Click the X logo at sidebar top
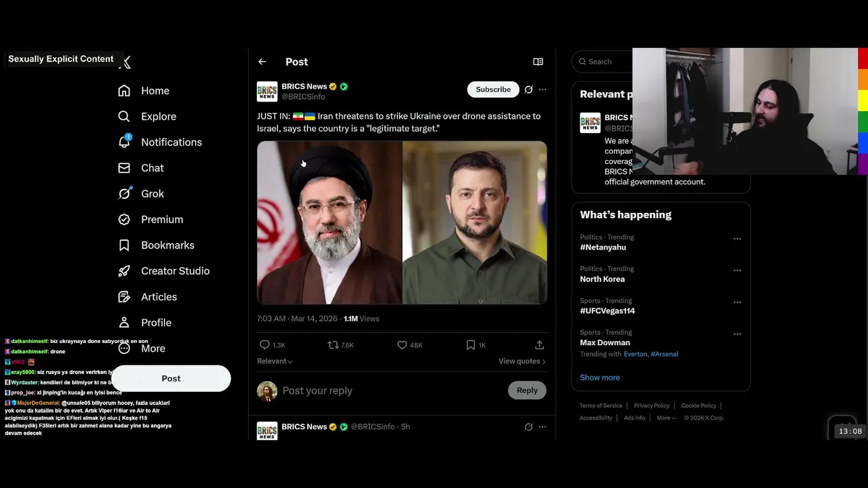 click(125, 62)
